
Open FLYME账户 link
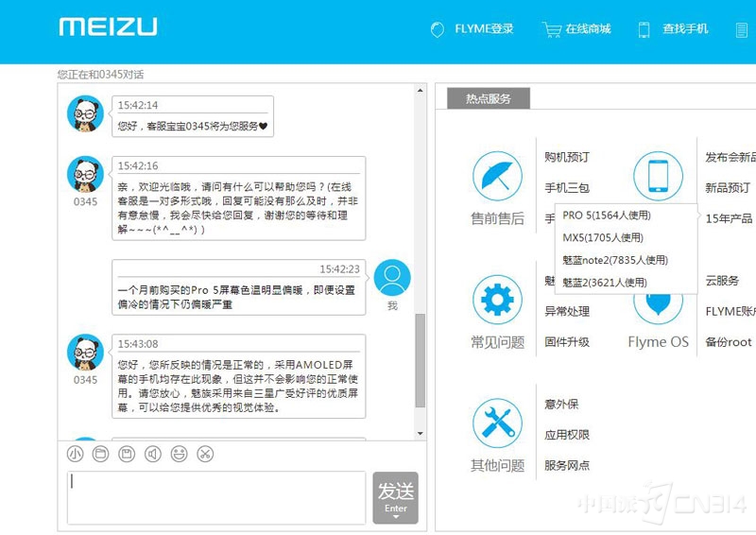pos(730,312)
